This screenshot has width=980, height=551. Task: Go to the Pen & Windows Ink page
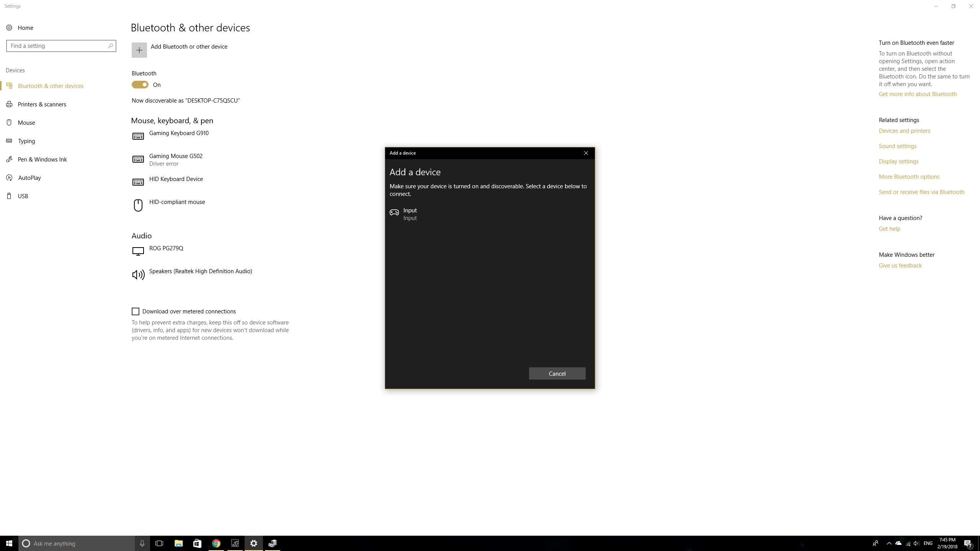pyautogui.click(x=42, y=159)
